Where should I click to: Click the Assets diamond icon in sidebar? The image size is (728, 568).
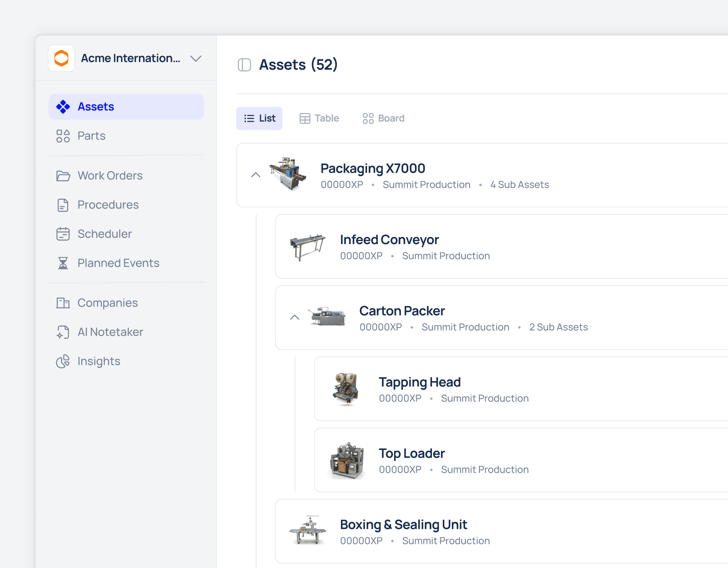pos(63,106)
